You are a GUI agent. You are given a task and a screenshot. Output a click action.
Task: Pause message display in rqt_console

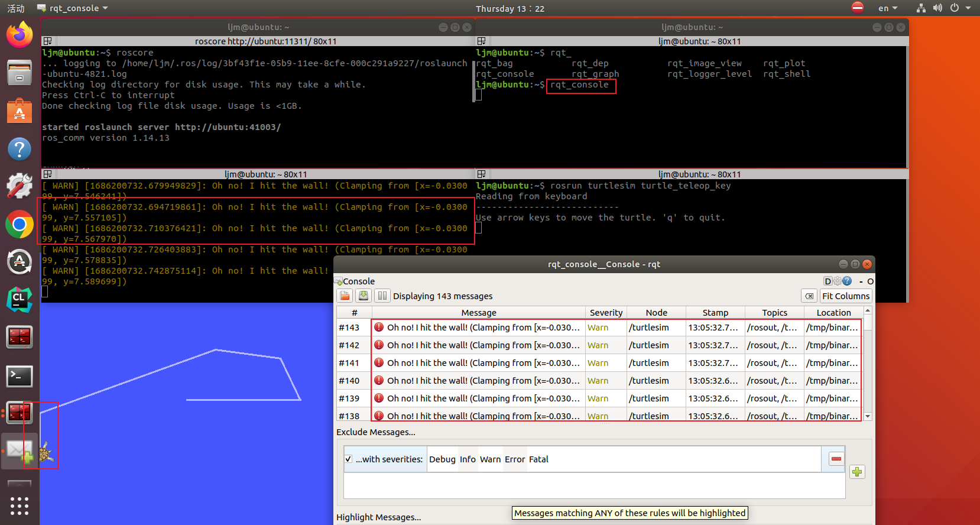point(382,296)
